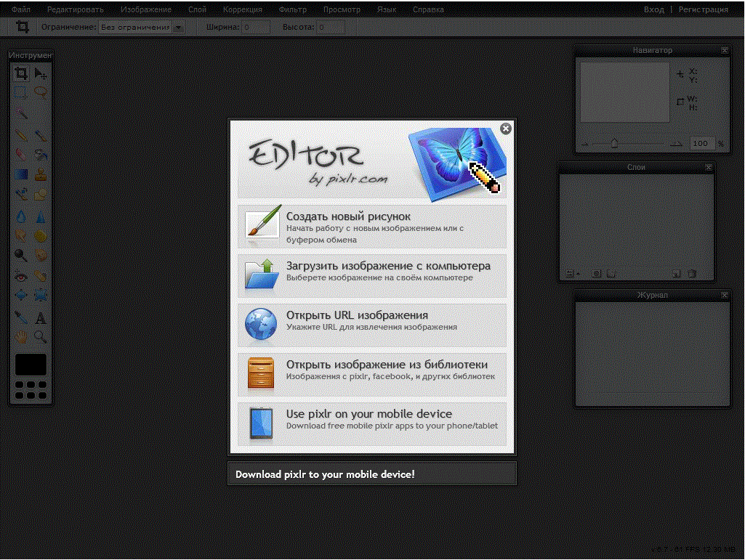
Task: Choose Создать новый рисунок option
Action: point(372,227)
